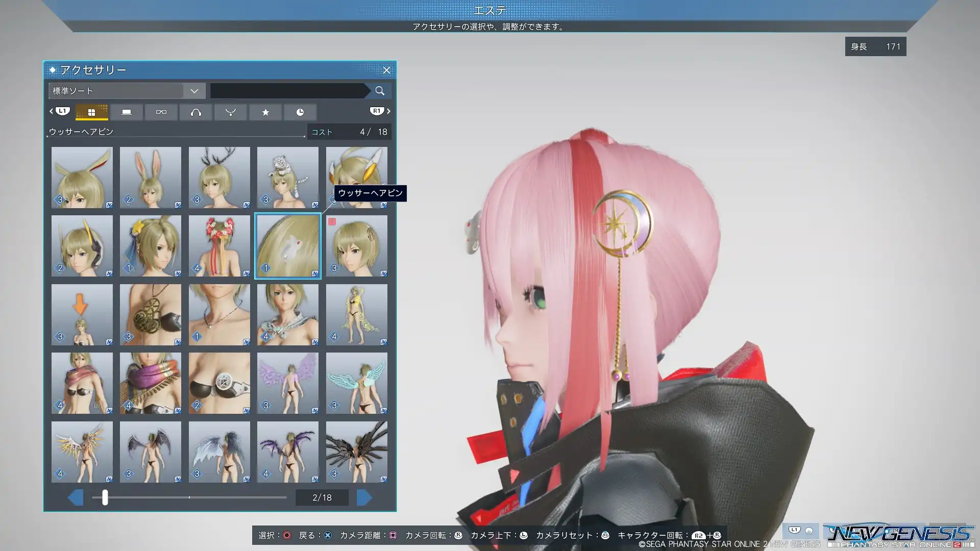
Task: Select the small dark bat wings
Action: coord(151,452)
